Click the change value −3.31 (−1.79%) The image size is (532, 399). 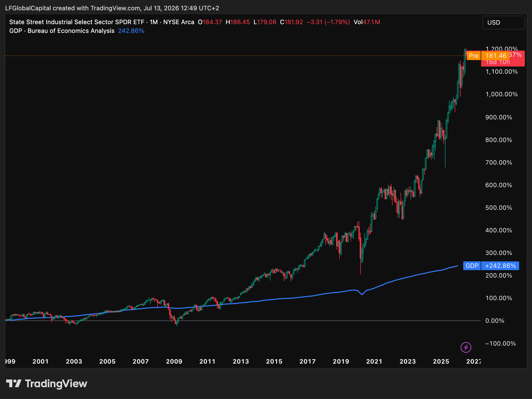tap(328, 22)
